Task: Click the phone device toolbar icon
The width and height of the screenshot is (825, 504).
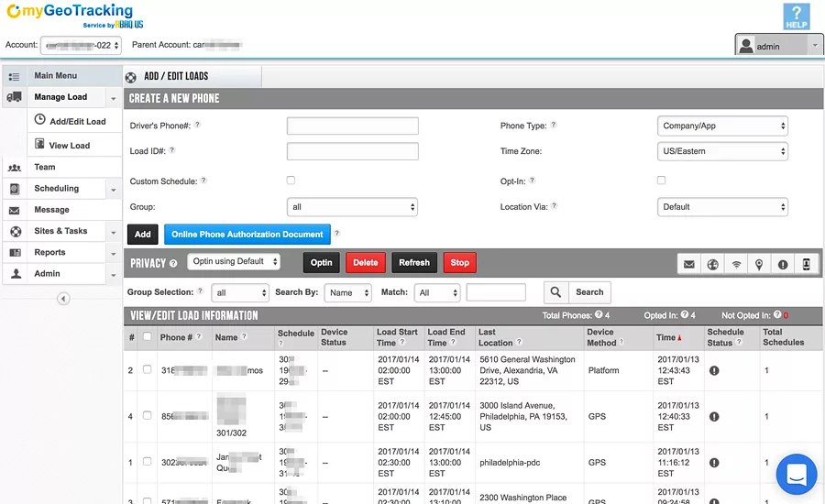Action: (806, 264)
